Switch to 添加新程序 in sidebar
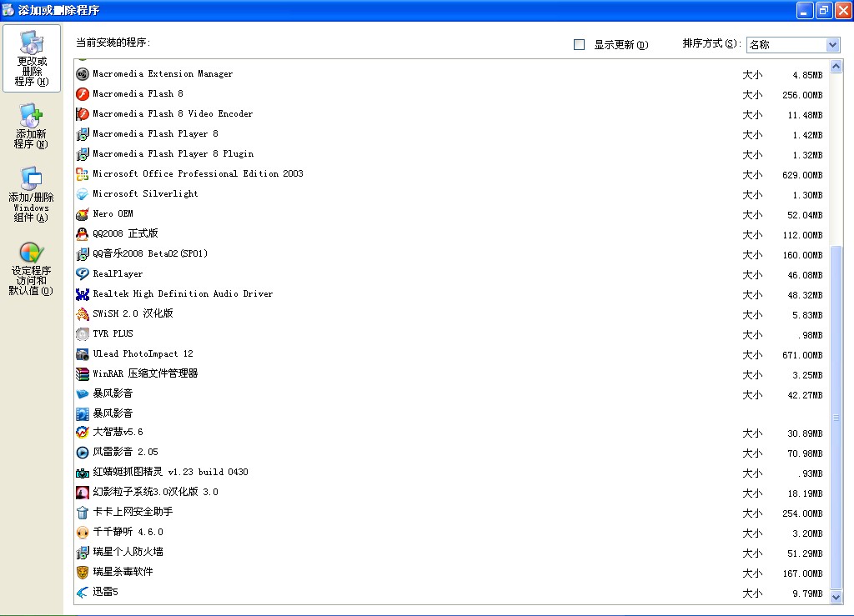The height and width of the screenshot is (616, 854). (31, 126)
